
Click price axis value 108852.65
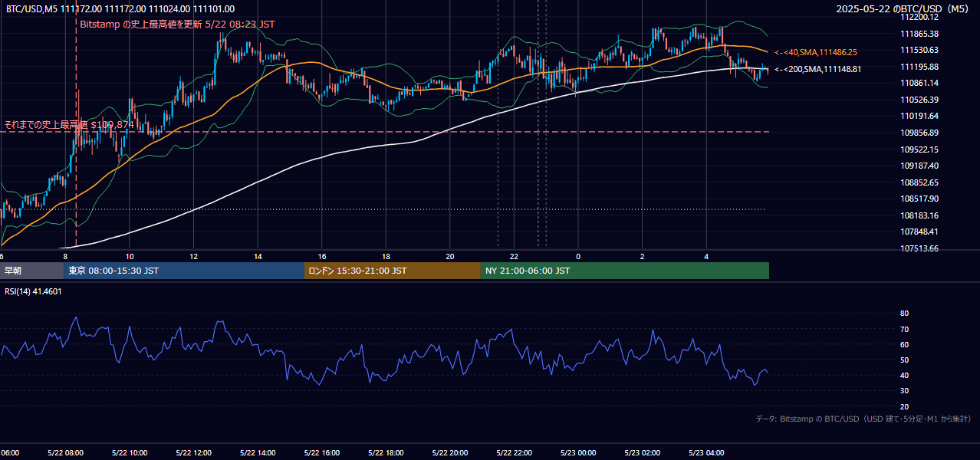click(x=920, y=182)
